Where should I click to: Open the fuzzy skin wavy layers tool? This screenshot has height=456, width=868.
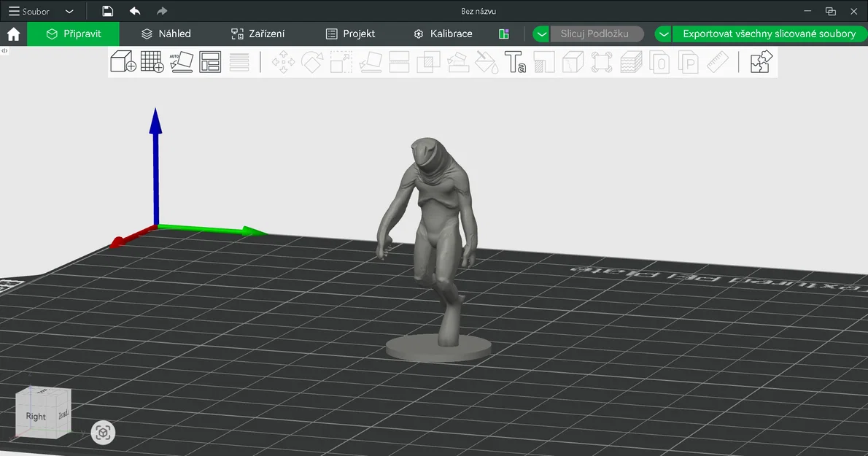[x=631, y=62]
